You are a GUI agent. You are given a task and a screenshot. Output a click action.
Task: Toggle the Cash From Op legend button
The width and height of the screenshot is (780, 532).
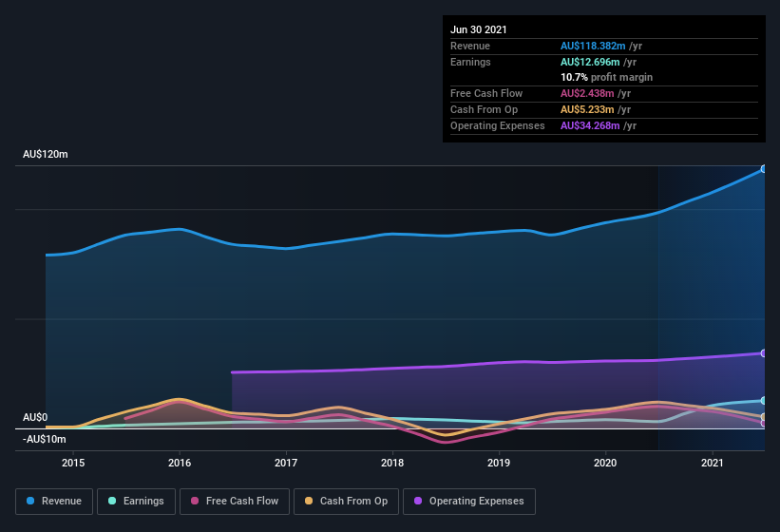pos(346,502)
